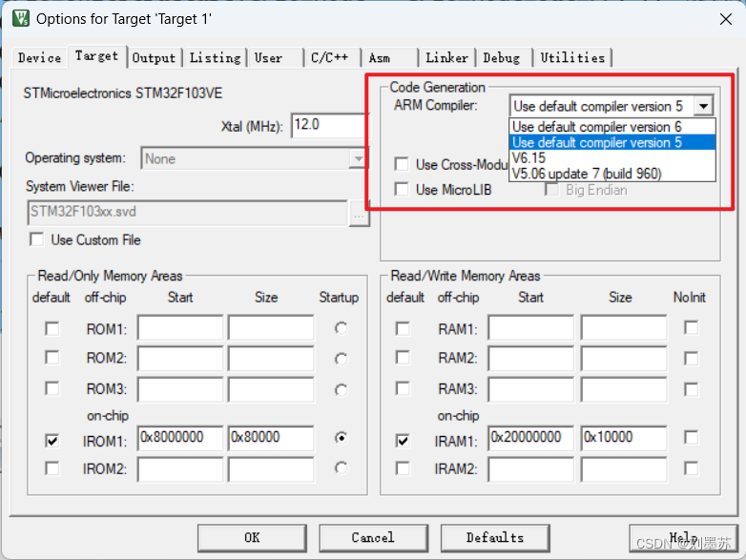
Task: Toggle the RAM1 NoInit checkbox
Action: click(692, 327)
